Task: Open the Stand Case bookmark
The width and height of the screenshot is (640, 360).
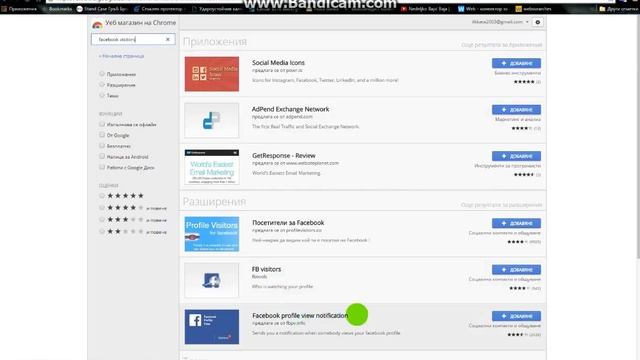Action: click(x=102, y=9)
